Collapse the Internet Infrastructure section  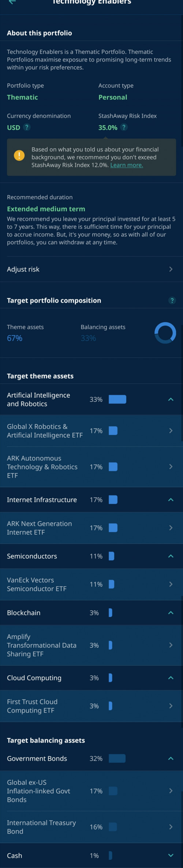point(171,500)
